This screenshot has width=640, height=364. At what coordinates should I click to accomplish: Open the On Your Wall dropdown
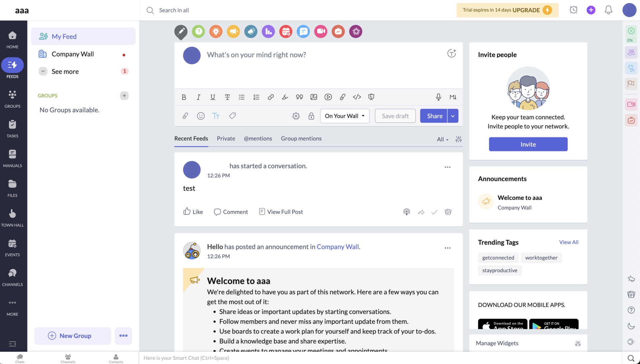click(x=344, y=116)
